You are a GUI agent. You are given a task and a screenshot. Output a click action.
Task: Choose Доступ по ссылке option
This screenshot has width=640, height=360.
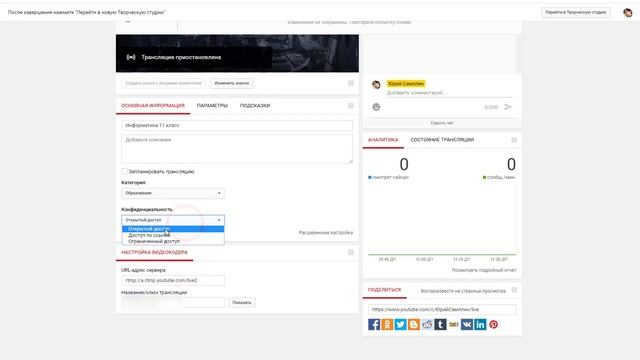(173, 235)
